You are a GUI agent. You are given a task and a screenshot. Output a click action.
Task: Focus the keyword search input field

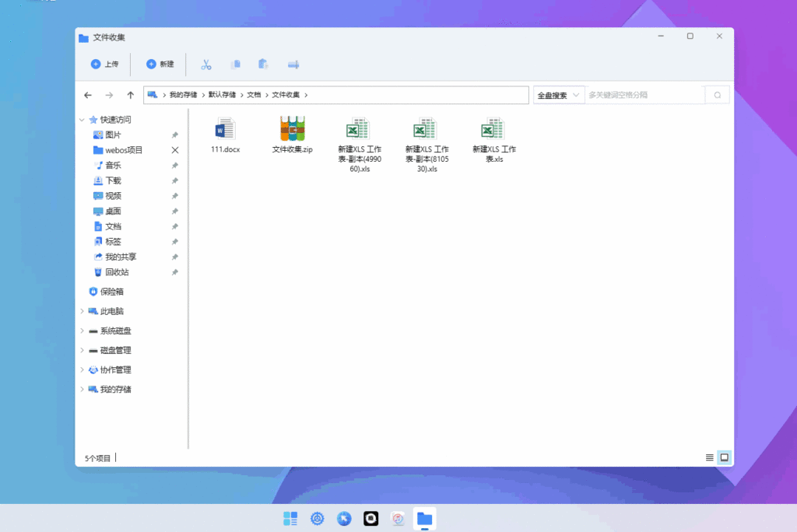click(x=644, y=95)
